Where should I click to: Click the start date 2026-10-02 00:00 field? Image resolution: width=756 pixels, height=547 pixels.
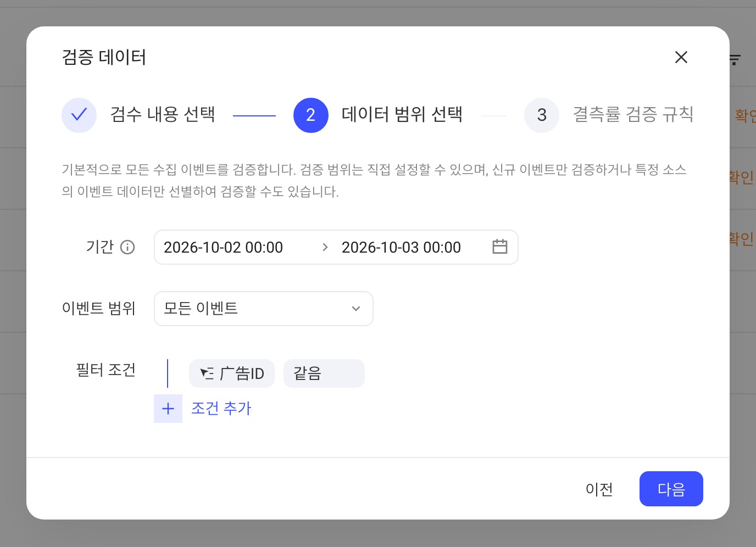(224, 247)
